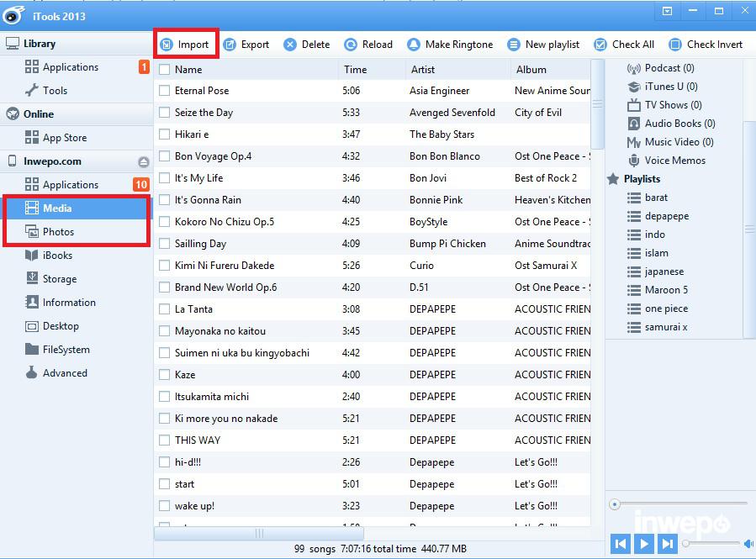756x559 pixels.
Task: Check the Kaze song checkbox
Action: (x=165, y=374)
